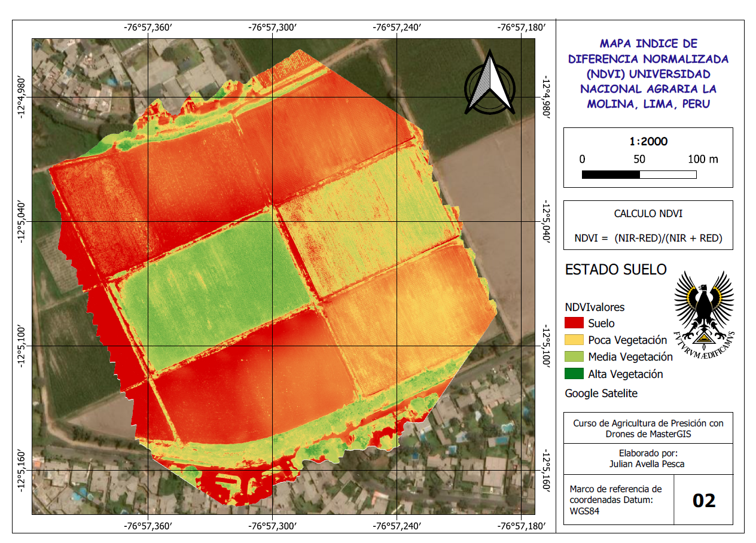This screenshot has width=756, height=543.
Task: Click the NDVIvalores legend title
Action: coord(595,307)
